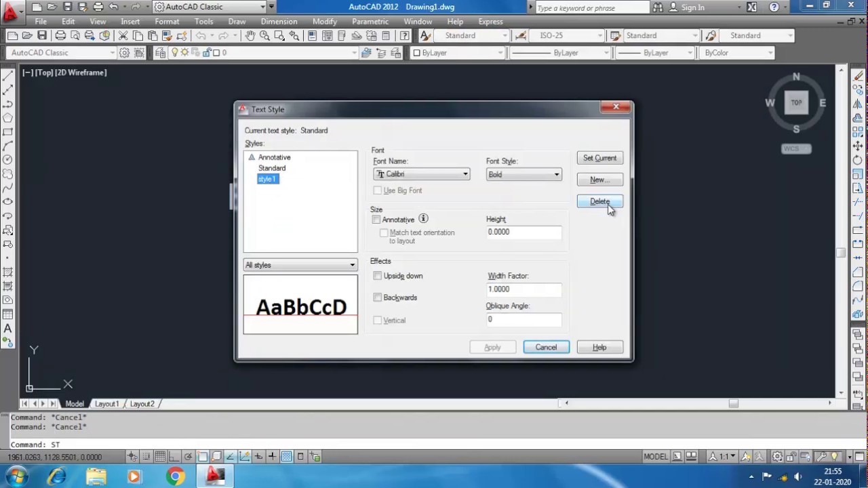Activate the Pan hand tool
The height and width of the screenshot is (488, 868).
click(250, 35)
